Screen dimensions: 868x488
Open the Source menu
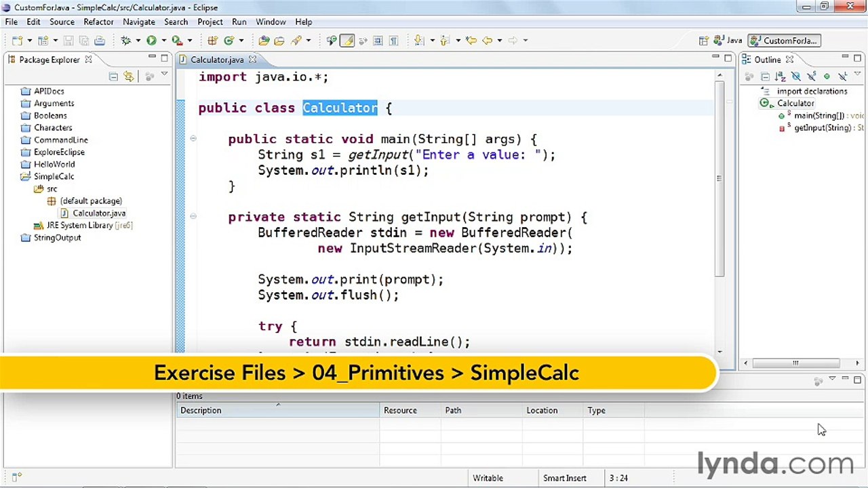click(x=62, y=22)
